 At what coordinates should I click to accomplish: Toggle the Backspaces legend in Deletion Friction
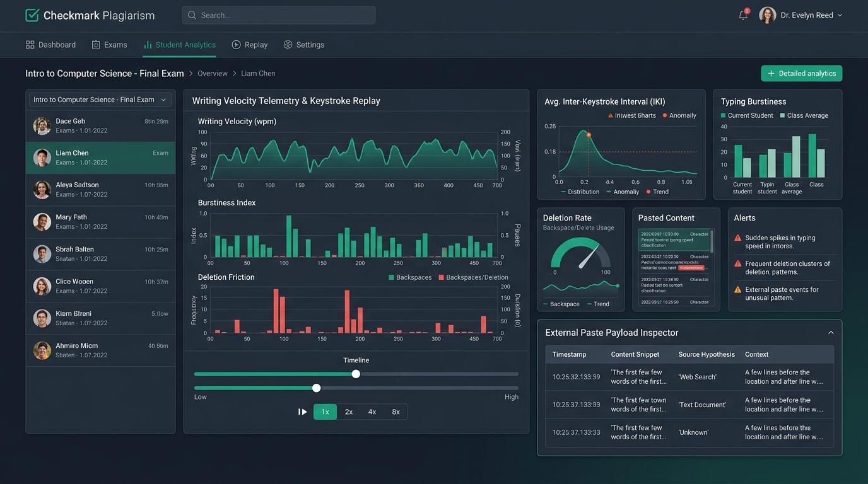[x=410, y=277]
